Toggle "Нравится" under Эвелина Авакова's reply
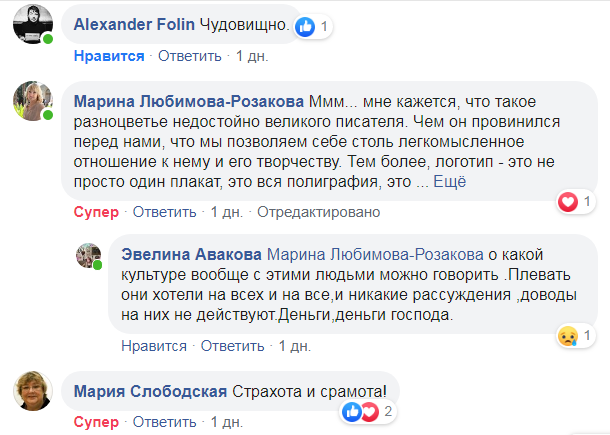Screen dimensions: 610x435 click(153, 345)
